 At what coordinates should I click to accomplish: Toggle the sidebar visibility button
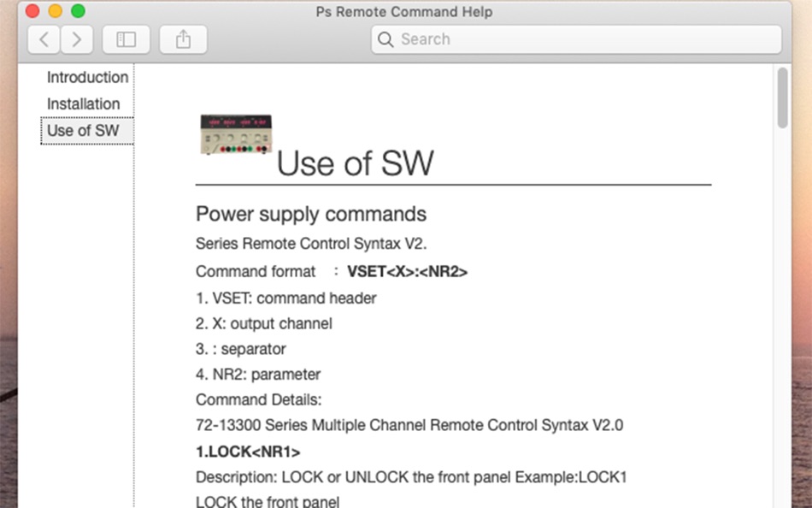tap(126, 39)
